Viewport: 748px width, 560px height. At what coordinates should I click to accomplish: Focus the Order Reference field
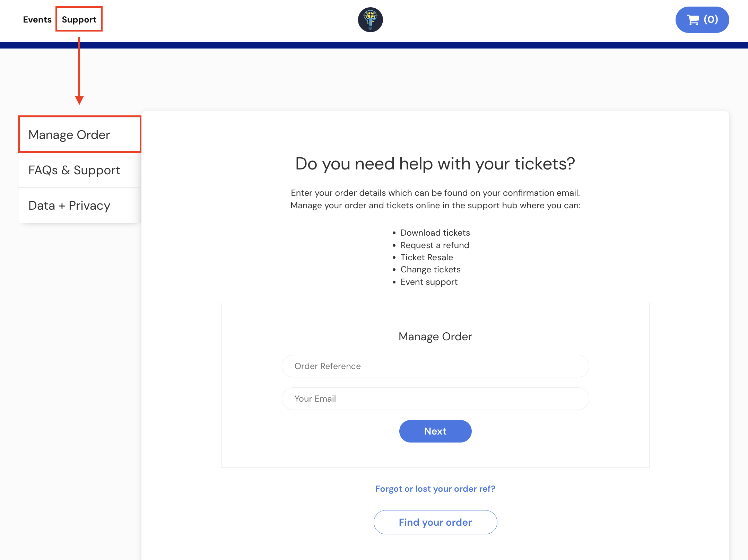click(435, 366)
